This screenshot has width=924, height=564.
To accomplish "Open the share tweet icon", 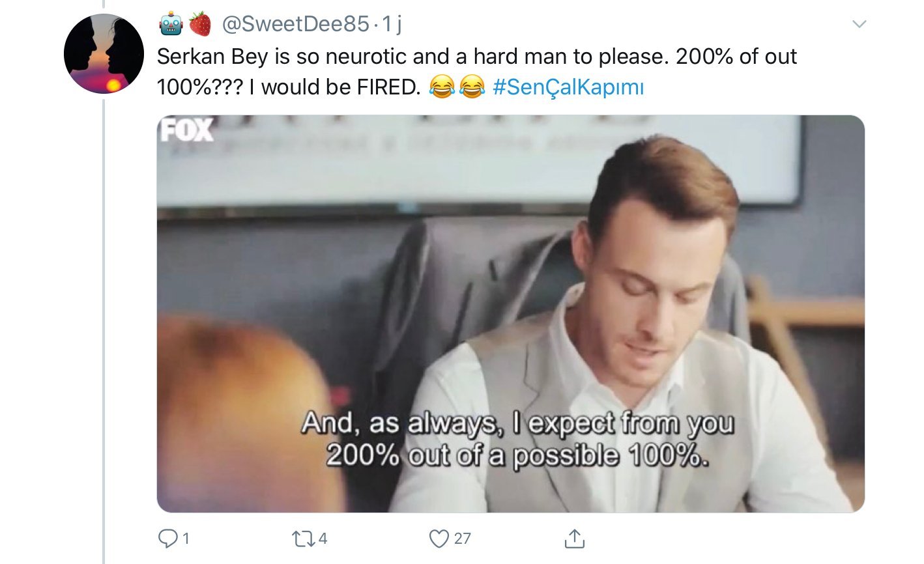I will click(x=574, y=538).
